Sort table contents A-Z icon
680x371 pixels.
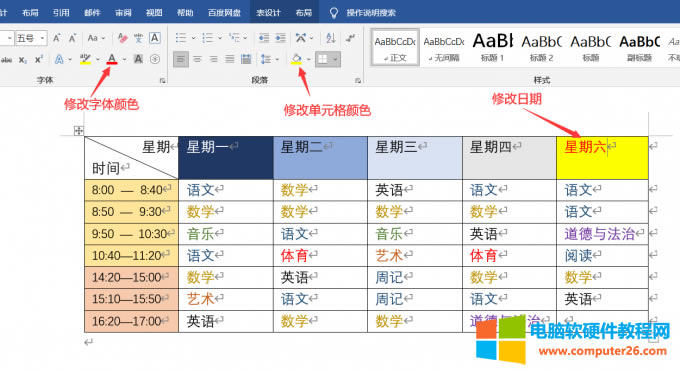click(331, 38)
